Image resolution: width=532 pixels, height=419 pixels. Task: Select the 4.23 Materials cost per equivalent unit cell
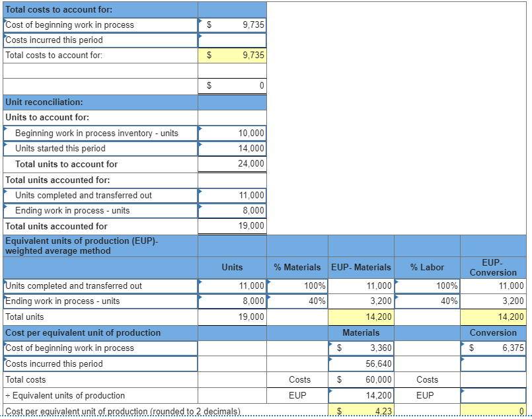361,411
